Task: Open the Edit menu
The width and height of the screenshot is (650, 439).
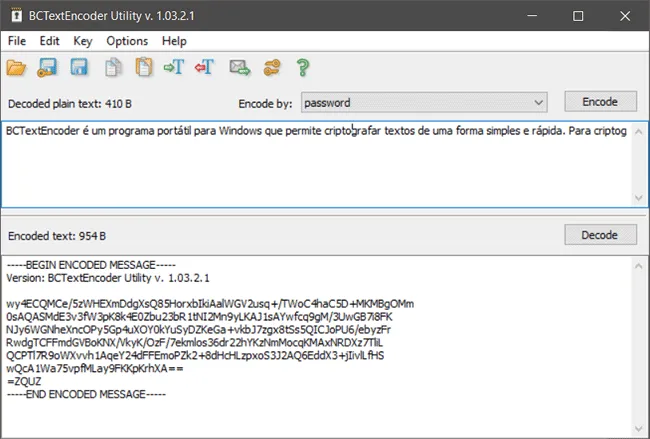Action: pos(49,41)
